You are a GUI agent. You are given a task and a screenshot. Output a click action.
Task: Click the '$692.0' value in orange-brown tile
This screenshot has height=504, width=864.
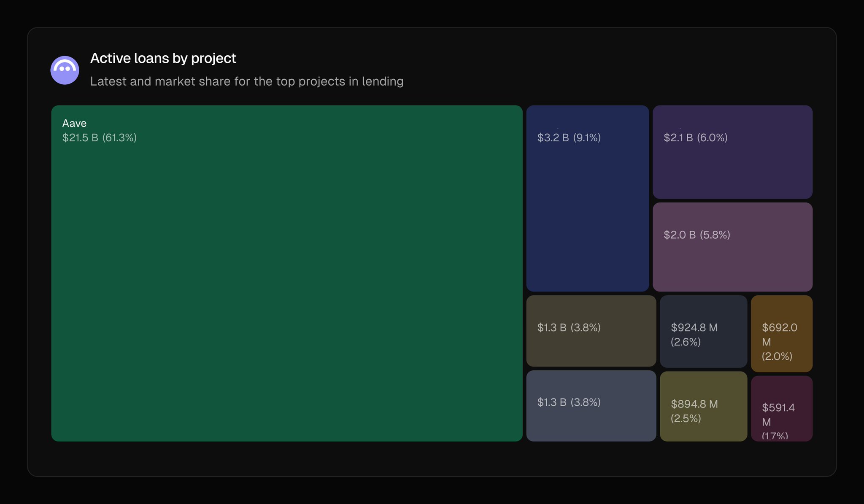click(779, 327)
